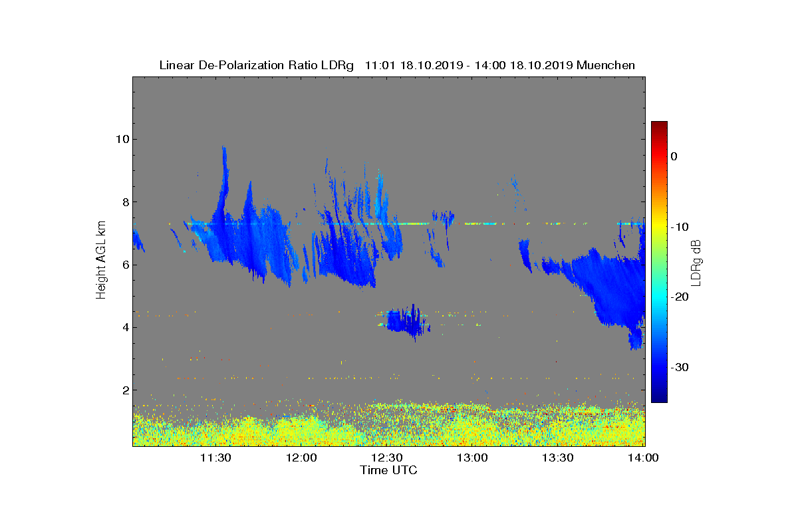Click the height tick label 4

click(x=124, y=327)
